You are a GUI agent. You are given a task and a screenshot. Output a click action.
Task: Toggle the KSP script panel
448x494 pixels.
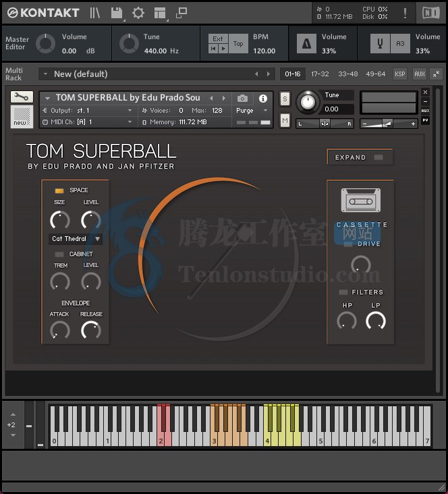(x=400, y=74)
